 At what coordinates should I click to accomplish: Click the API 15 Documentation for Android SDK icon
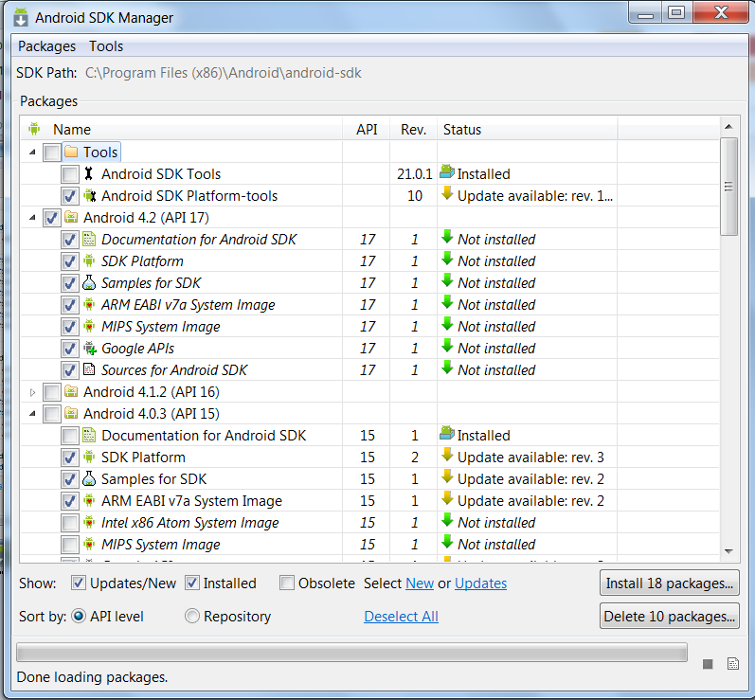[x=89, y=435]
